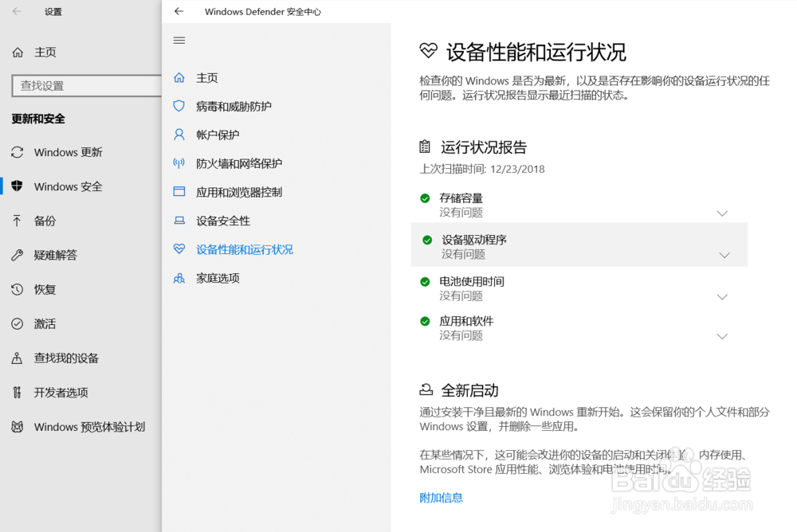
Task: Open the 激活 settings page
Action: [45, 323]
